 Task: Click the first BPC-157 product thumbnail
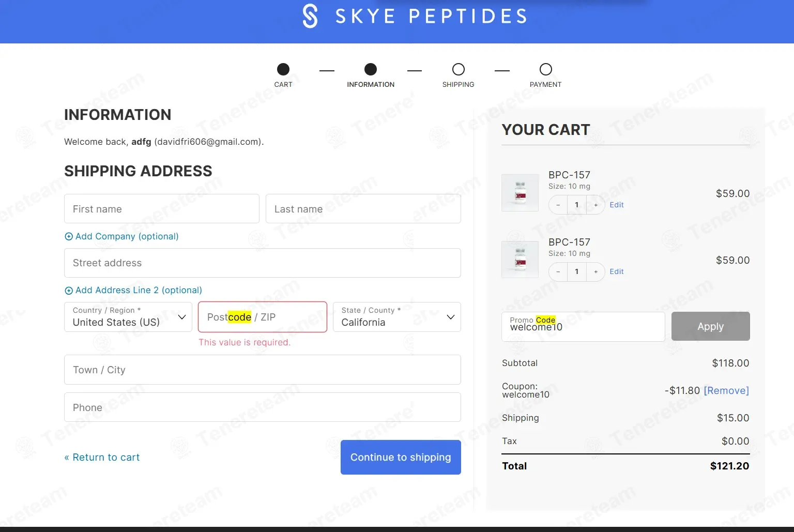point(520,193)
